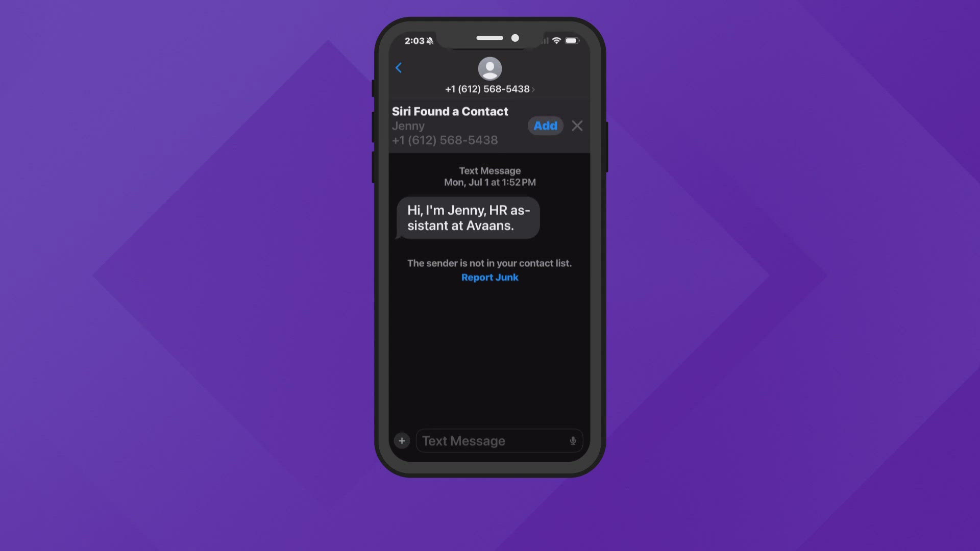Tap the battery status bar icon

pos(572,40)
